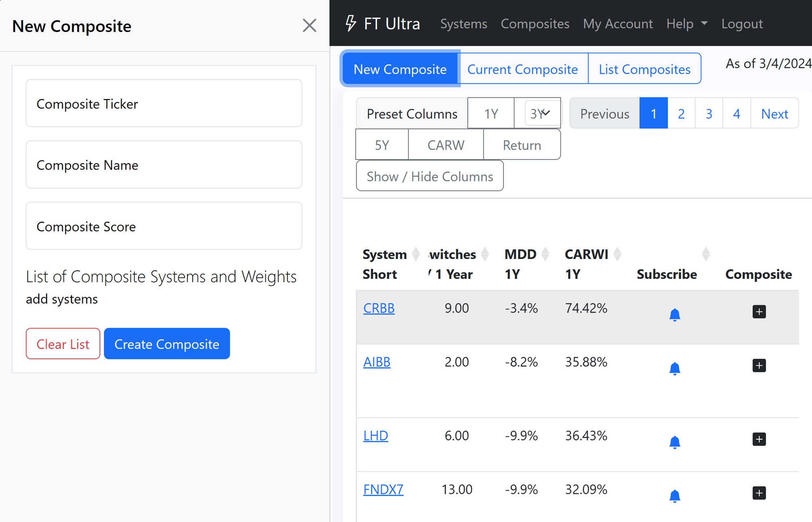
Task: Add FNDX7 to composite with plus icon
Action: coord(759,493)
